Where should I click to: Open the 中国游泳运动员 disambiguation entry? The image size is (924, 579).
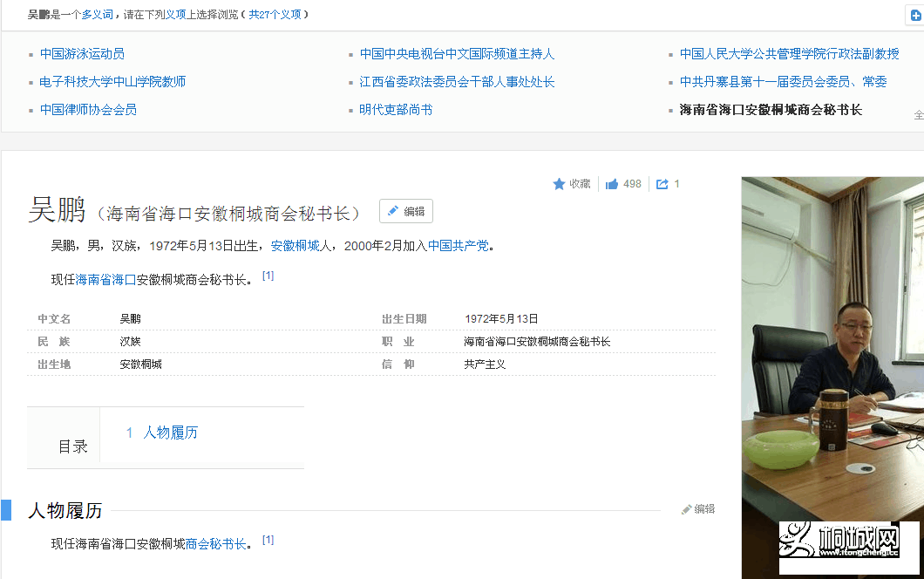[x=82, y=54]
